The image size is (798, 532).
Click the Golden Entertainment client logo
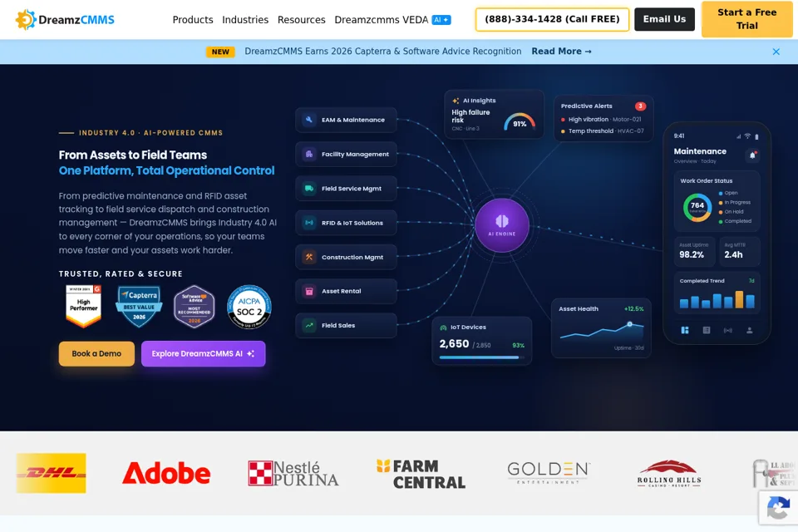click(549, 472)
